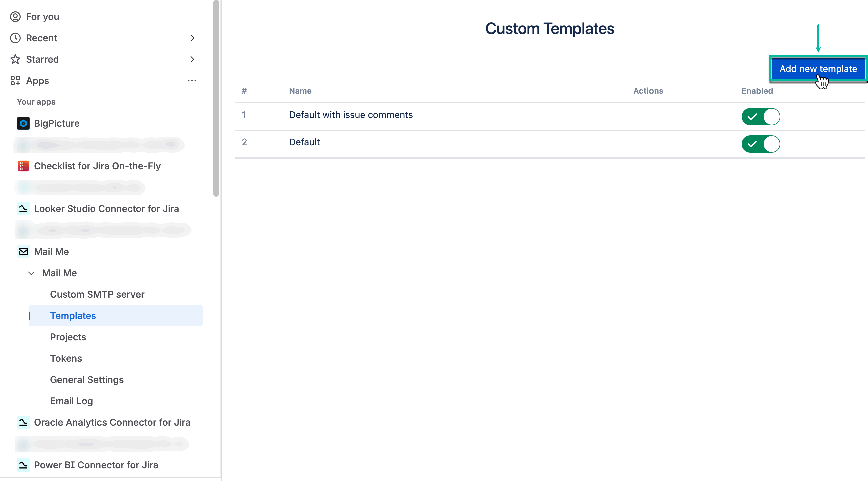Toggle off the Default template
The width and height of the screenshot is (868, 481).
pos(761,144)
